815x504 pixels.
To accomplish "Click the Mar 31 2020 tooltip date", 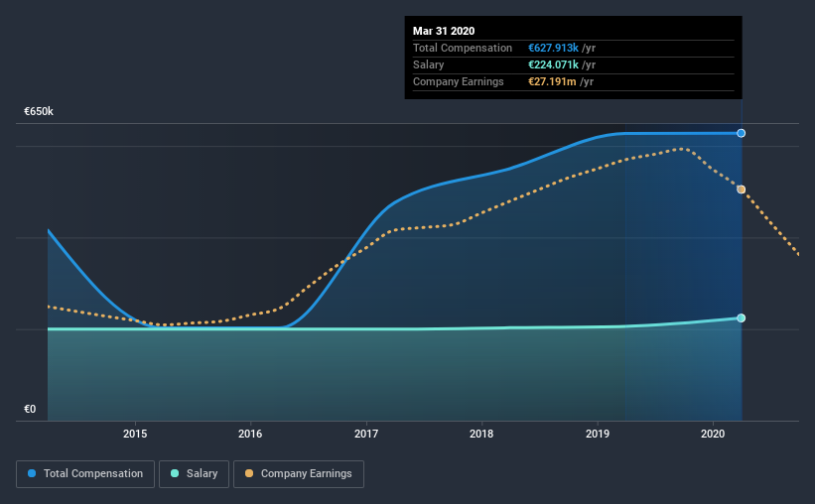I will point(444,31).
